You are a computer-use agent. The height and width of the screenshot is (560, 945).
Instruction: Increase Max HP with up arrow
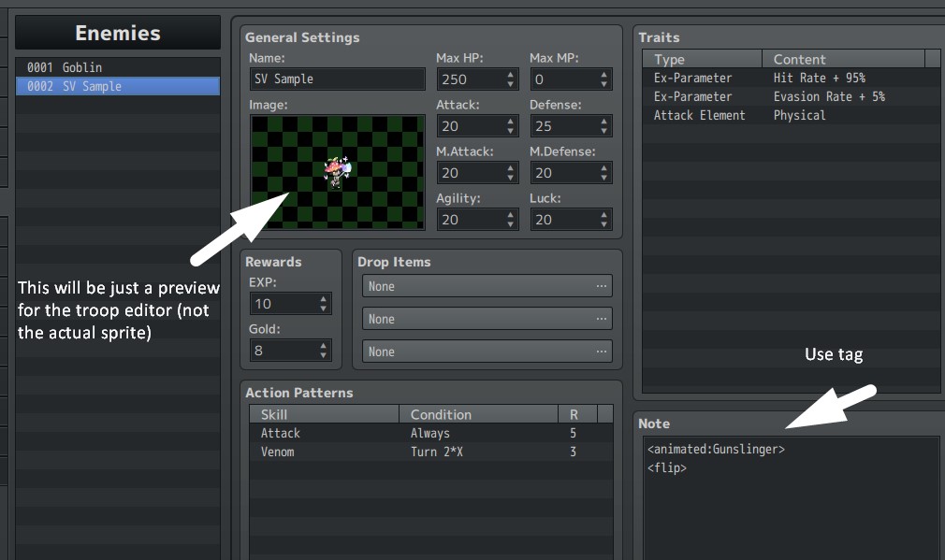tap(511, 74)
